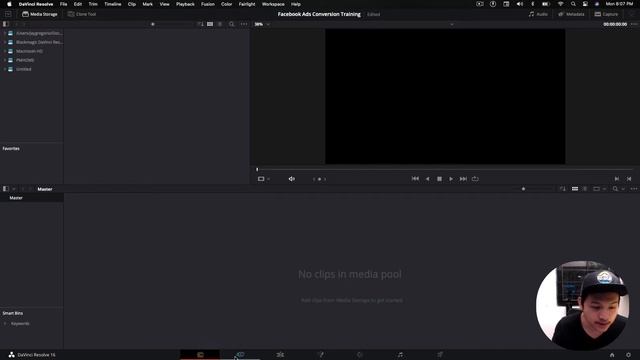
Task: Switch to the Fairlight page
Action: [400, 355]
